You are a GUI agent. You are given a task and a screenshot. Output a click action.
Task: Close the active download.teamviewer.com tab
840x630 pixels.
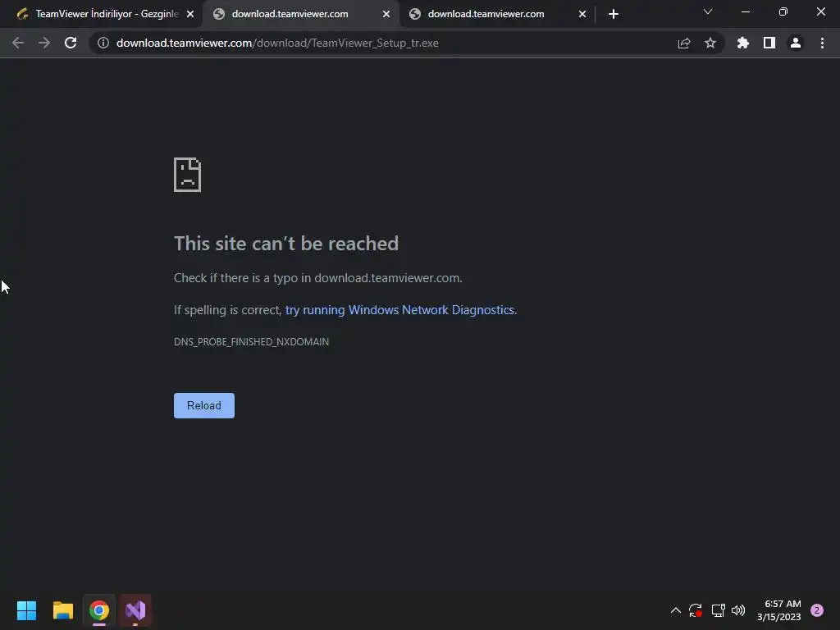click(x=386, y=14)
